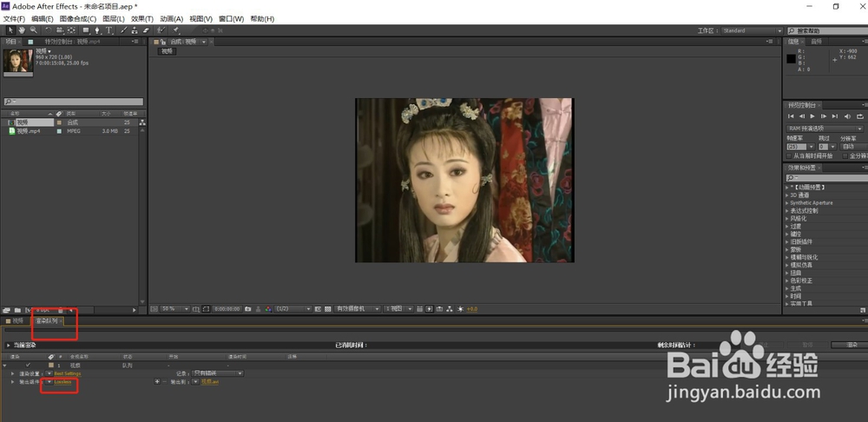Click the 0:00:00:00 current time display
The height and width of the screenshot is (422, 868).
227,309
